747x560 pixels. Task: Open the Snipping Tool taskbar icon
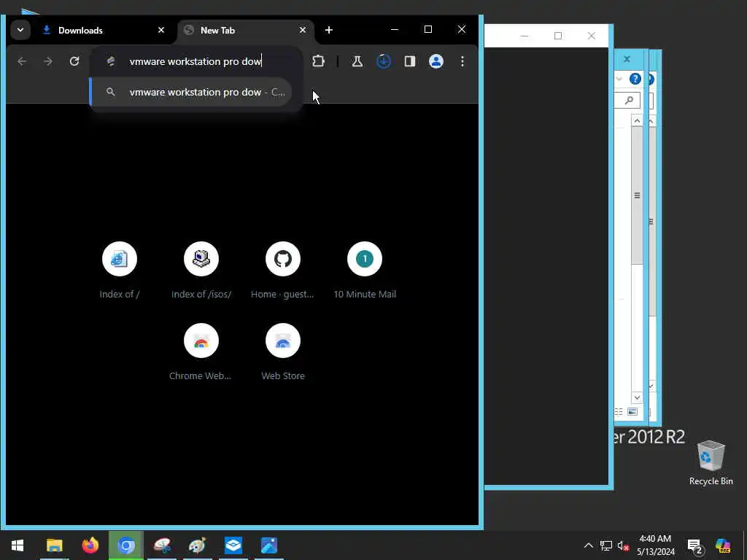click(x=162, y=545)
